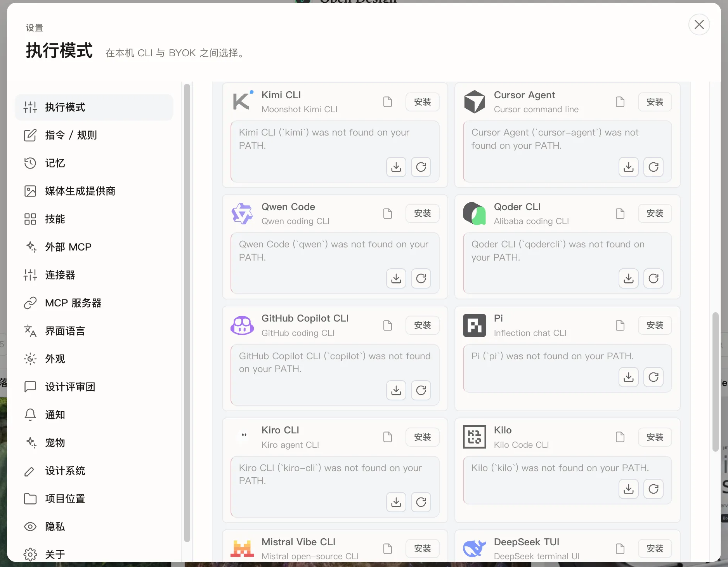Image resolution: width=728 pixels, height=567 pixels.
Task: Click 安装 button for Qoder CLI
Action: pyautogui.click(x=655, y=214)
